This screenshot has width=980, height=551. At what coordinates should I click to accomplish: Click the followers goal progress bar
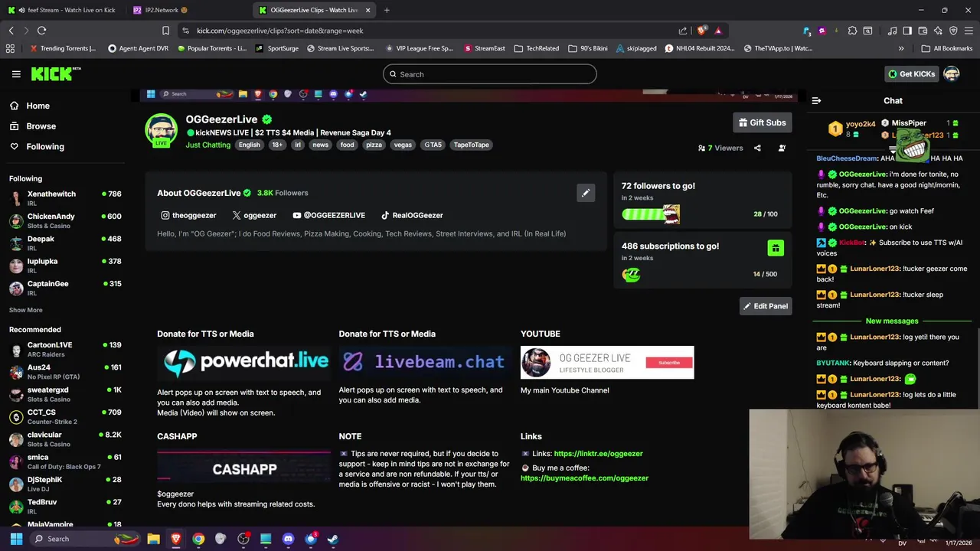(651, 214)
